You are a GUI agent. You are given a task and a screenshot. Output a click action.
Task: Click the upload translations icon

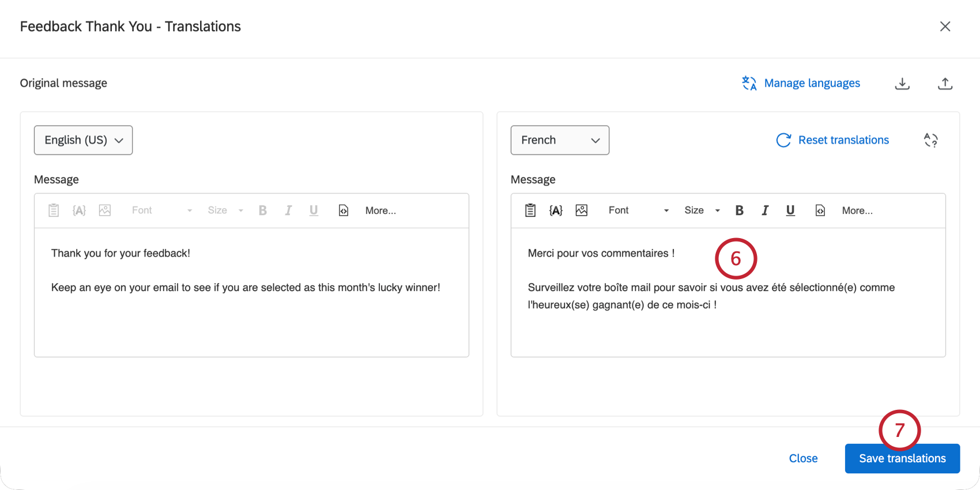tap(945, 84)
